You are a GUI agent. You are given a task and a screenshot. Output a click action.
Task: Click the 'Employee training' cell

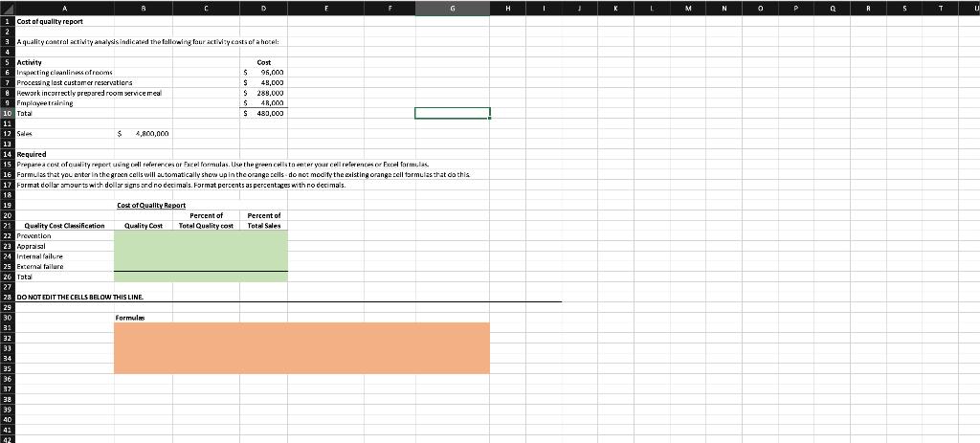click(x=44, y=103)
